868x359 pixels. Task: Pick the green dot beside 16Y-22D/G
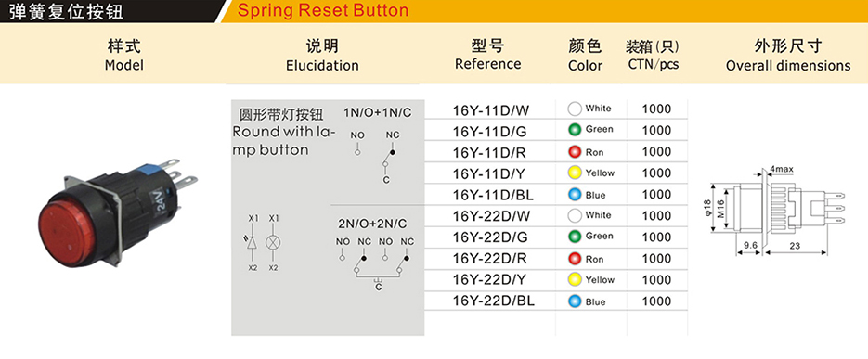(x=575, y=237)
